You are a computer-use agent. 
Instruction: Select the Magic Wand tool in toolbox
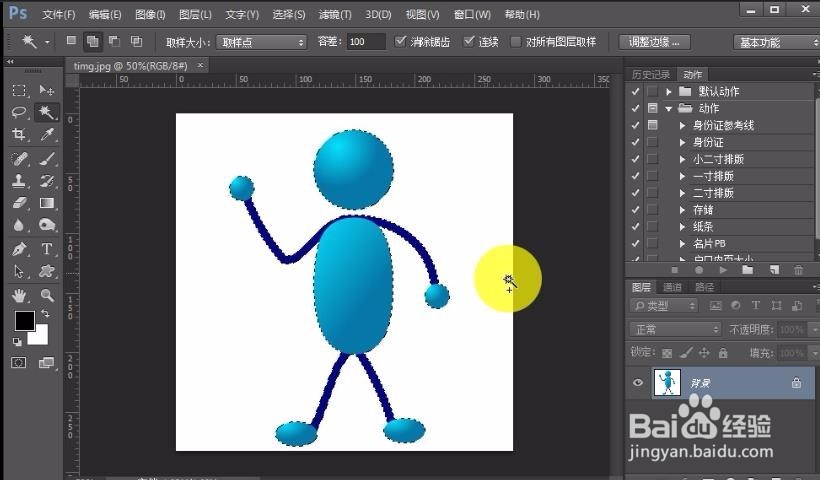pyautogui.click(x=47, y=112)
